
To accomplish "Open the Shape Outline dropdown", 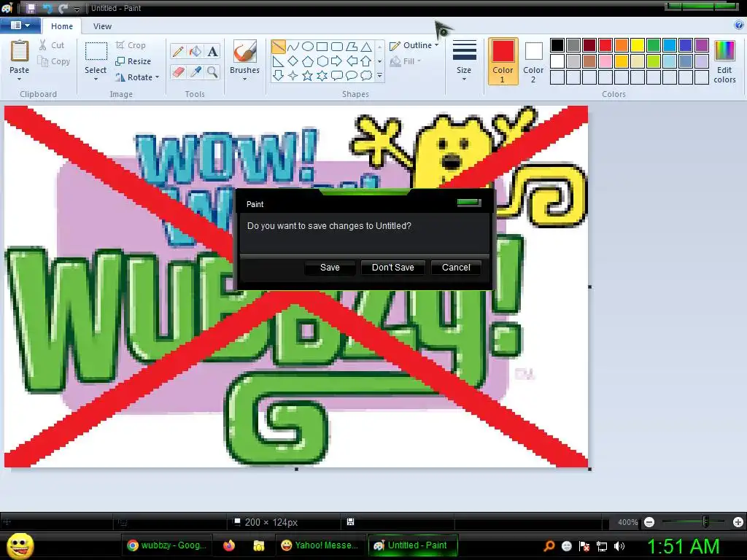I will tap(414, 45).
